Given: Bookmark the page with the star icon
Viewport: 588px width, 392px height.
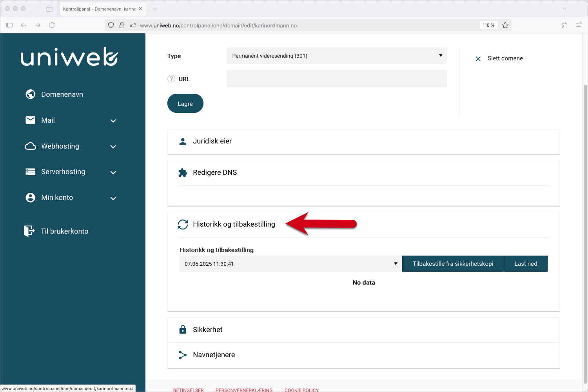Looking at the screenshot, I should (x=505, y=25).
